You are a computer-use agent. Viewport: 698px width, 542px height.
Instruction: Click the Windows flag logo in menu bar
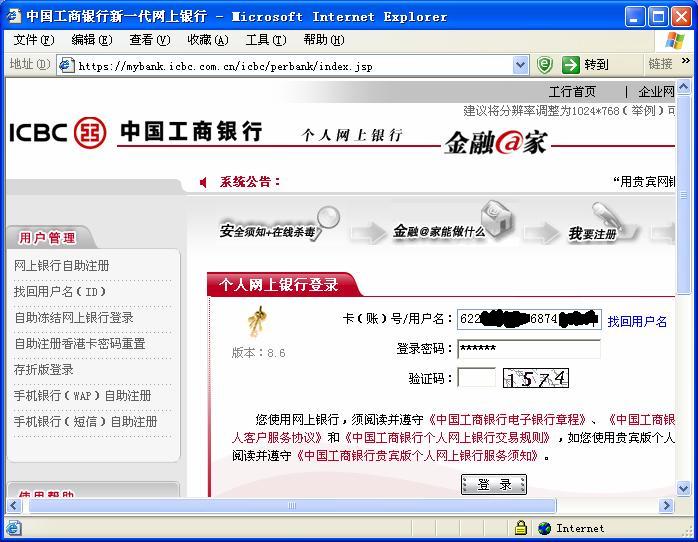click(x=675, y=40)
